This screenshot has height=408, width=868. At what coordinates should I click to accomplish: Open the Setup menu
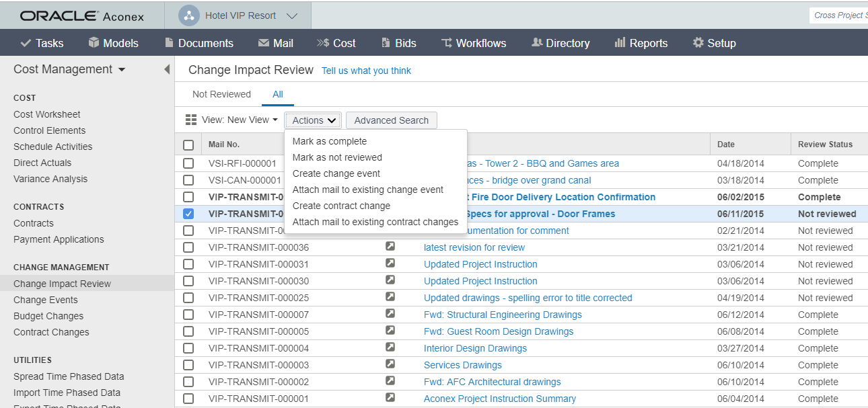715,43
